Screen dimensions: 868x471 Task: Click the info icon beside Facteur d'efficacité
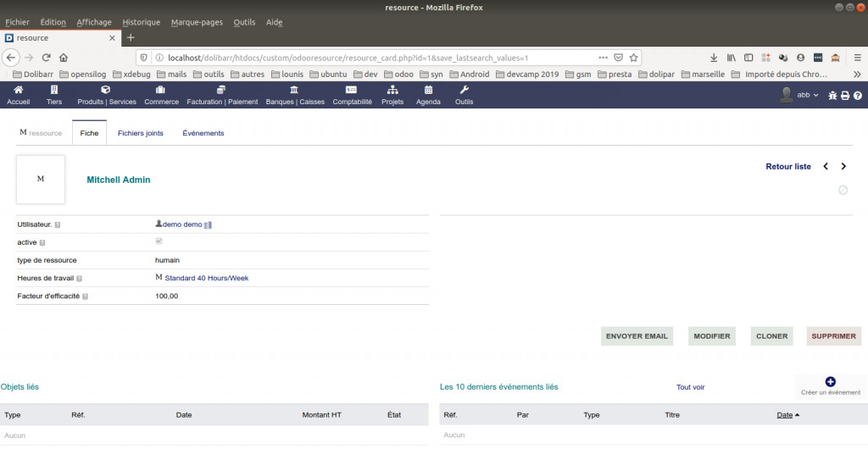click(x=86, y=296)
